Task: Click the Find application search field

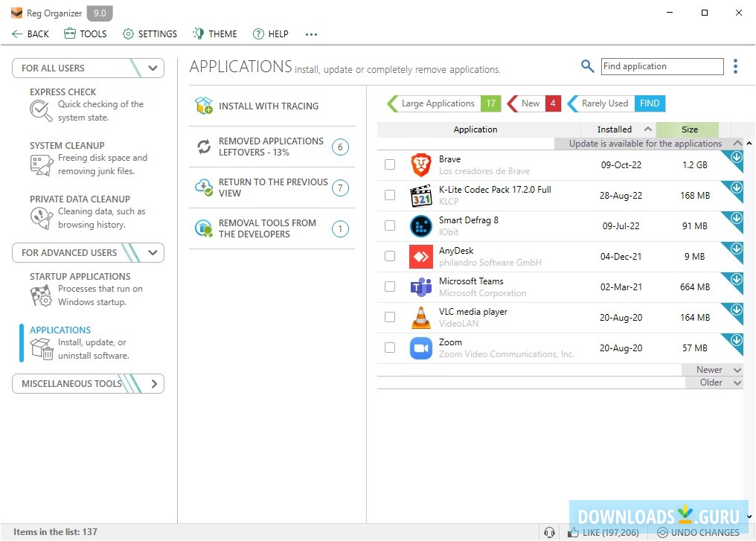Action: [662, 66]
